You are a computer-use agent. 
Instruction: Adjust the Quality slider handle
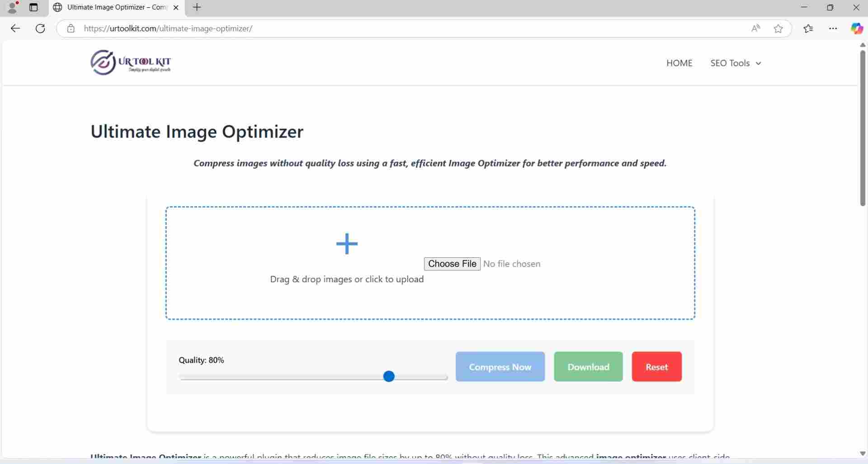[389, 376]
